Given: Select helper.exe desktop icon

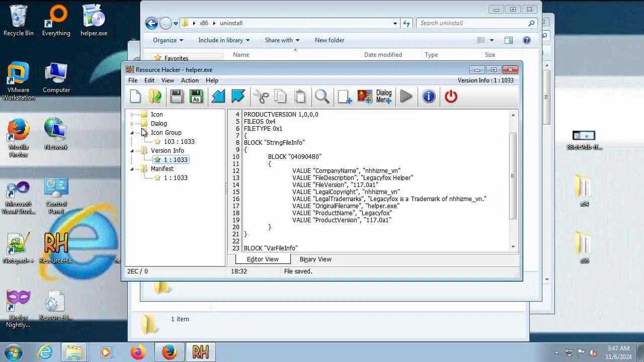Looking at the screenshot, I should point(94,20).
